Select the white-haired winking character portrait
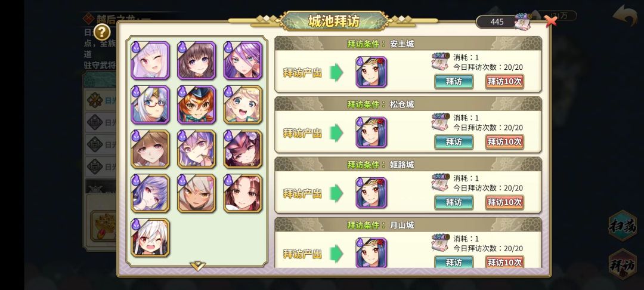Screen dimensions: 644x290 (150, 60)
